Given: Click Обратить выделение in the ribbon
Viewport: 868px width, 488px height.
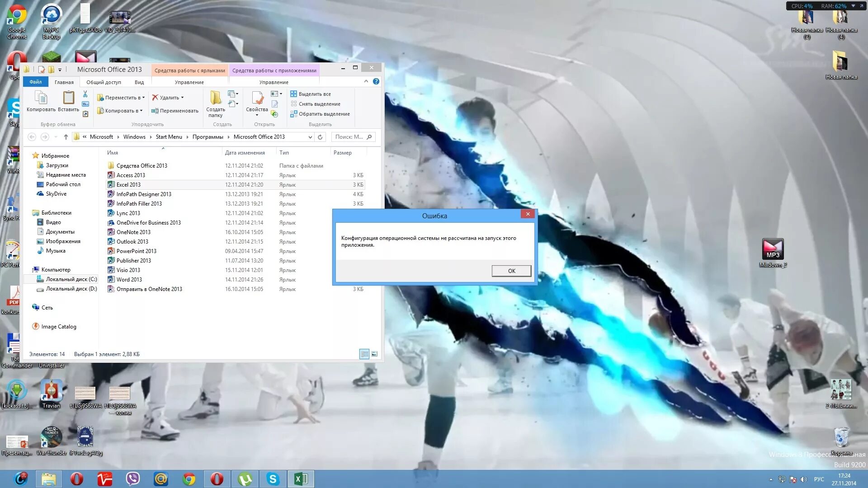Looking at the screenshot, I should (320, 114).
